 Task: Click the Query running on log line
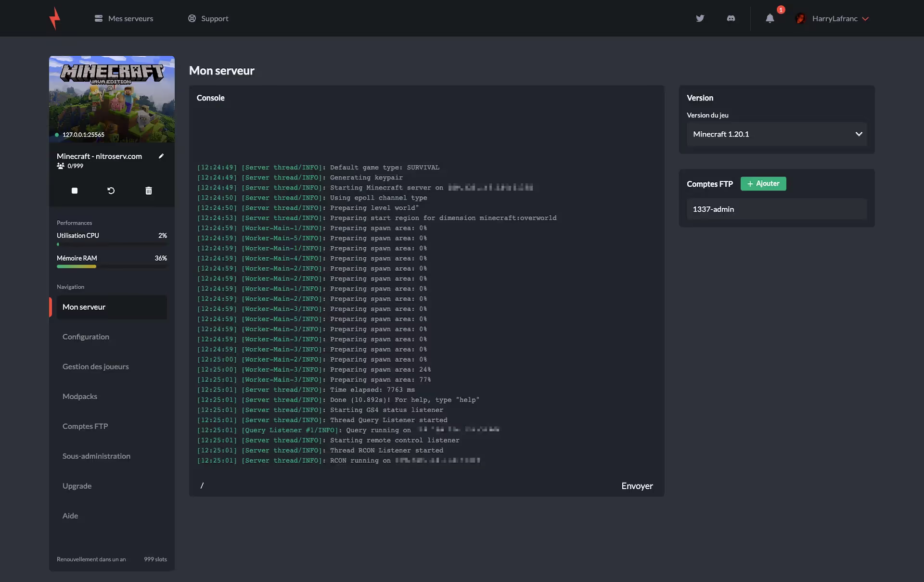pos(348,430)
